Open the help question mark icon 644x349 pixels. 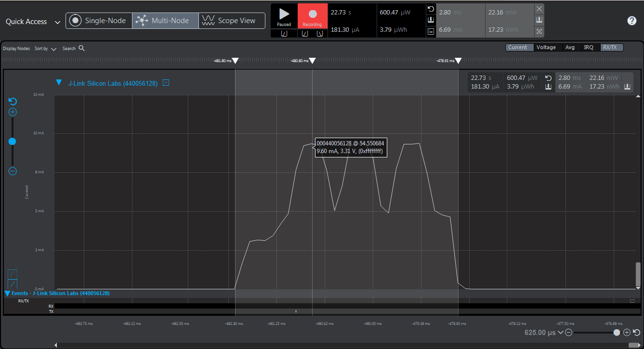632,21
